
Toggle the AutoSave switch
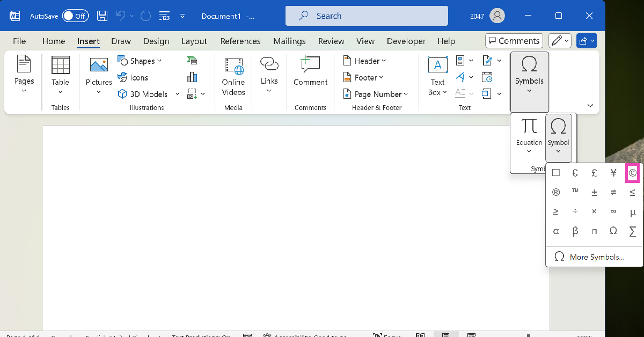[x=75, y=16]
